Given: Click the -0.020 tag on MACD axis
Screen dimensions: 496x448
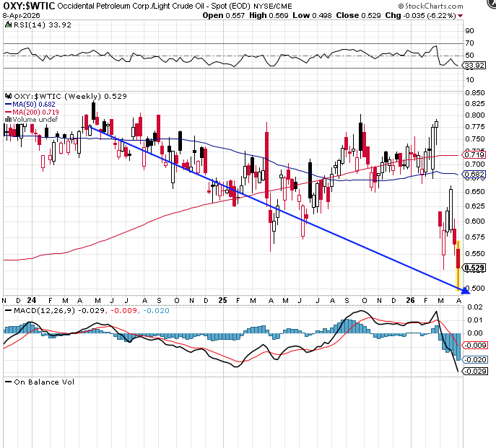Looking at the screenshot, I should click(x=475, y=360).
